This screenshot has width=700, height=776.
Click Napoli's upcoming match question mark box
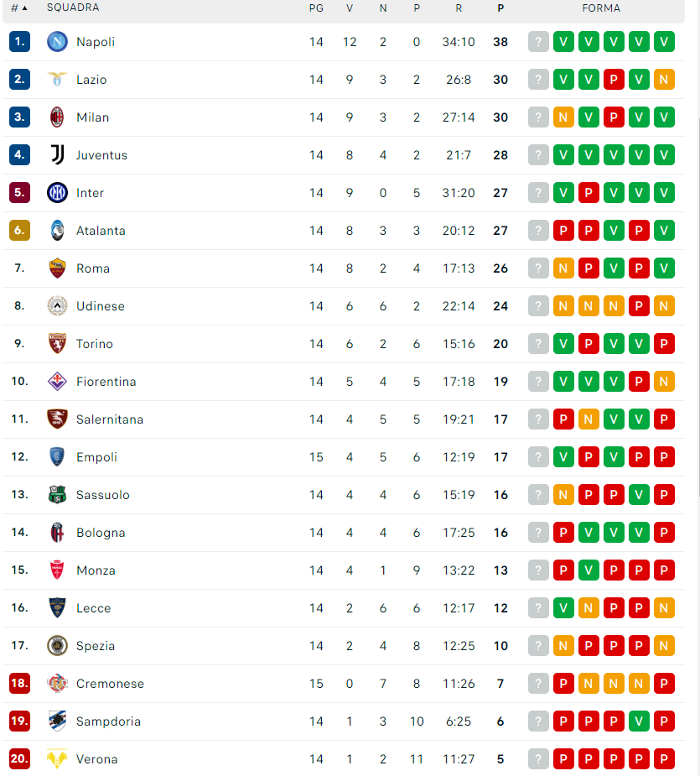tap(538, 42)
